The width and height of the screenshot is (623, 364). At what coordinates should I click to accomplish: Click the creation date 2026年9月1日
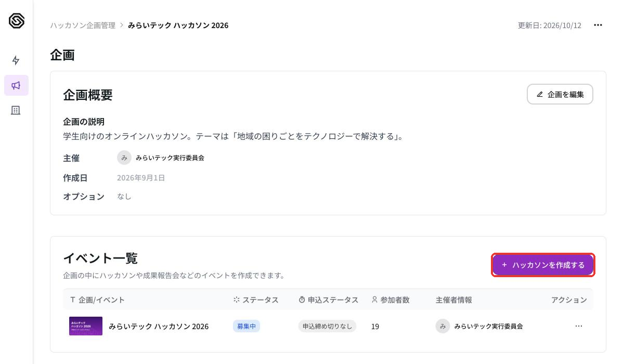pos(140,178)
